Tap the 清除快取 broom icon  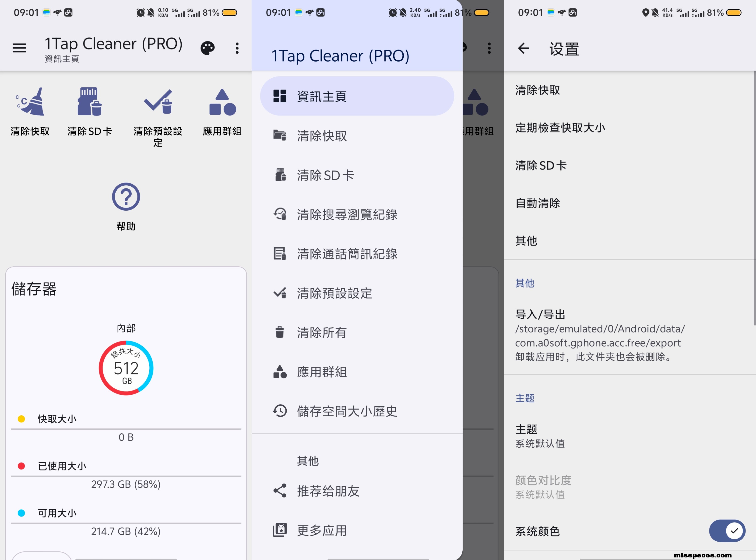coord(30,102)
